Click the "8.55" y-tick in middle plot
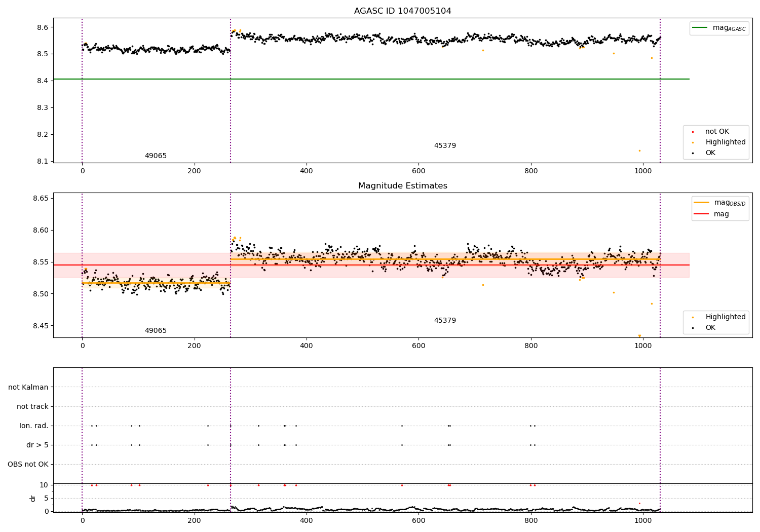The image size is (760, 532). pyautogui.click(x=41, y=262)
